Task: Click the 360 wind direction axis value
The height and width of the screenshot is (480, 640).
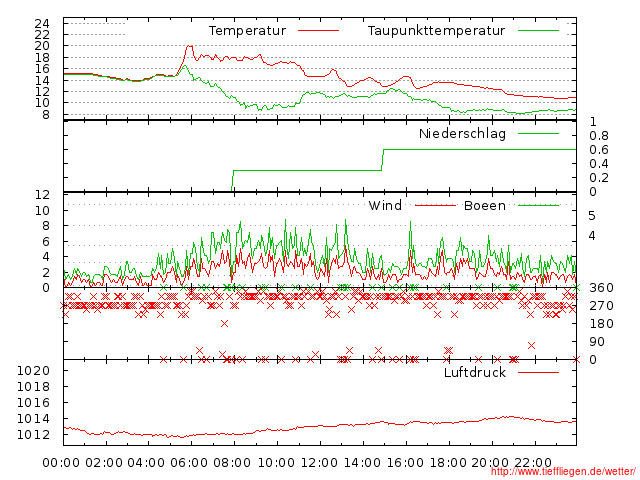Action: [601, 288]
